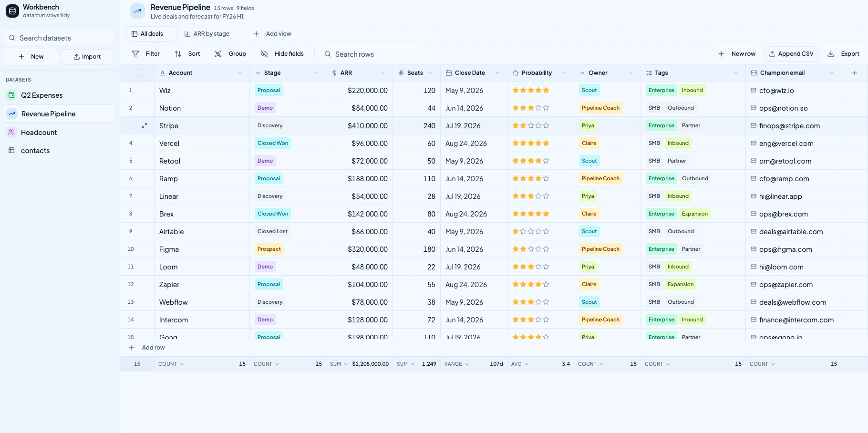
Task: Open Owner column menu chevron
Action: click(631, 73)
